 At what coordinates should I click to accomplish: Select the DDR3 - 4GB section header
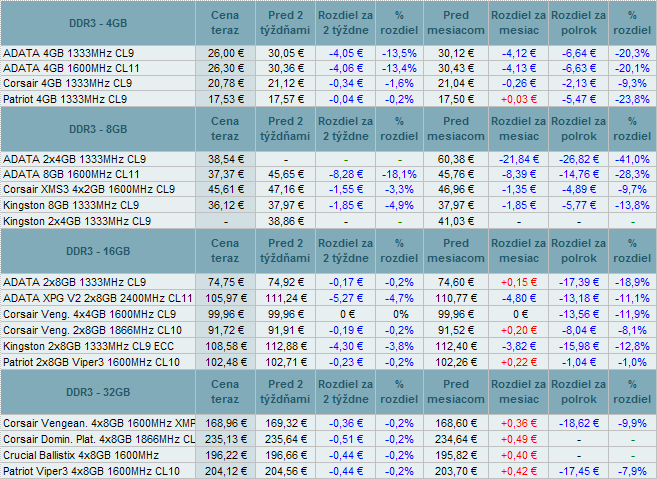tap(98, 23)
